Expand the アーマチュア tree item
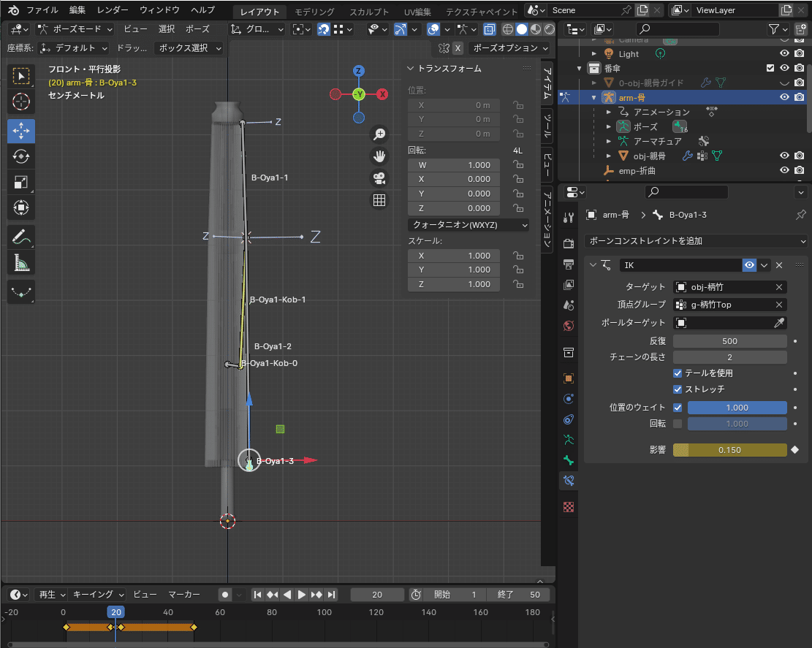 coord(609,141)
